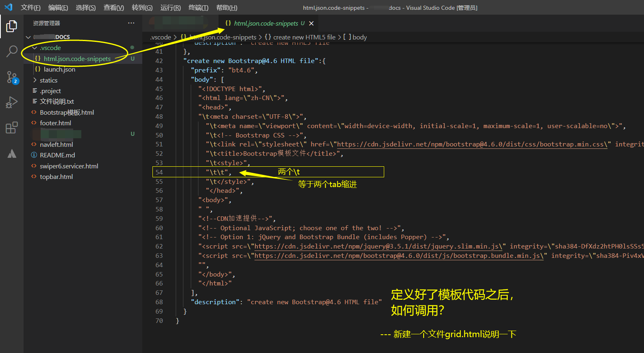
Task: Collapse the .vscode folder
Action: [35, 48]
